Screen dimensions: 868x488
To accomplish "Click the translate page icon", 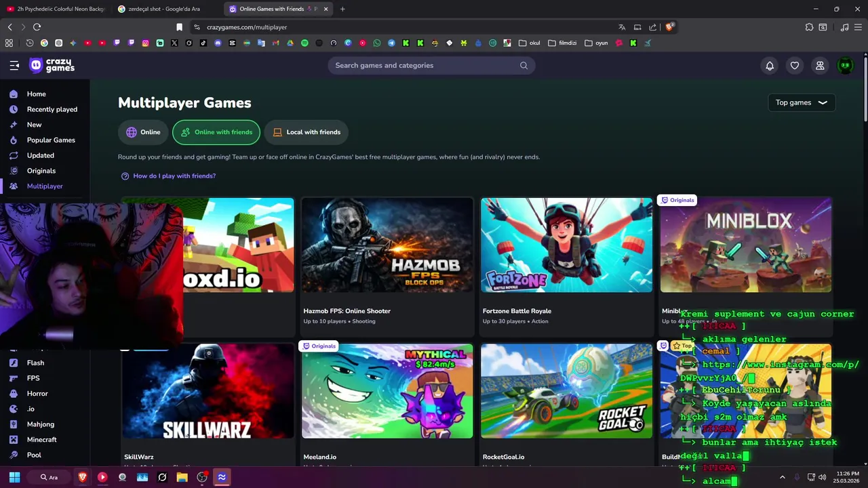I will [622, 27].
